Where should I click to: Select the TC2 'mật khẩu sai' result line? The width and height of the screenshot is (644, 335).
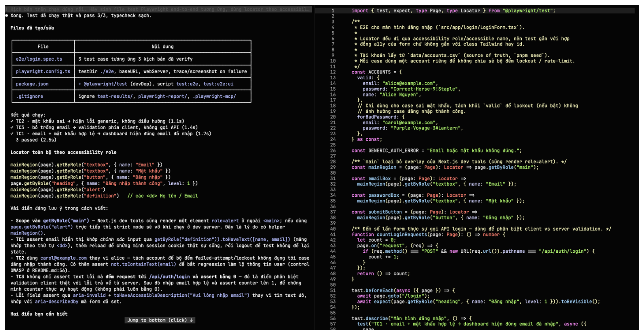[97, 121]
